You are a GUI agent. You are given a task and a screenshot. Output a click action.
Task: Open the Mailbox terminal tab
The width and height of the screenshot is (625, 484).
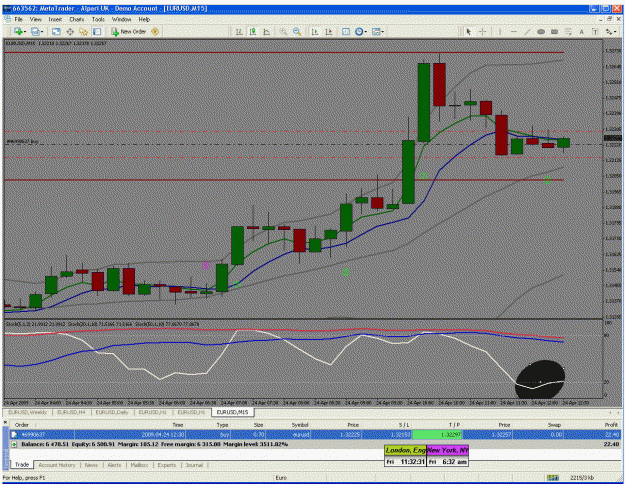tap(139, 465)
